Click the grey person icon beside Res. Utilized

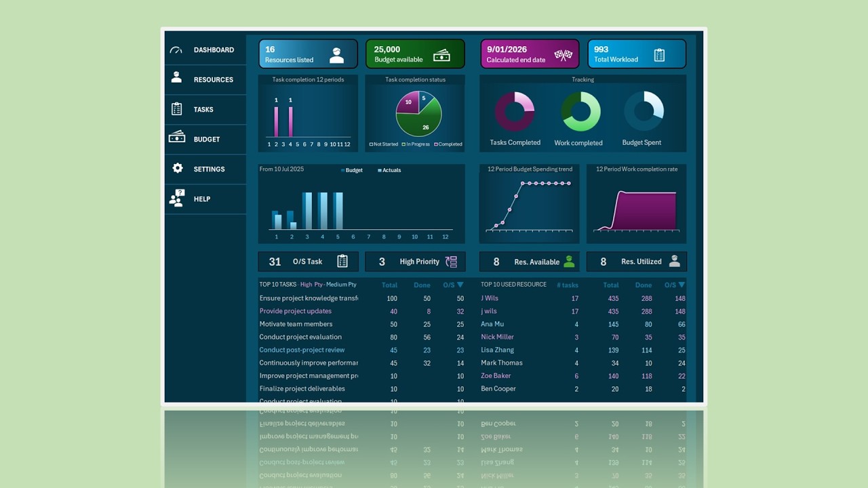(675, 261)
